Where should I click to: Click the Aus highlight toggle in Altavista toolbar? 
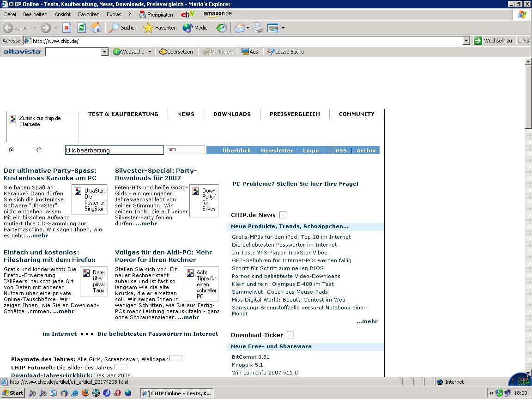tap(250, 52)
